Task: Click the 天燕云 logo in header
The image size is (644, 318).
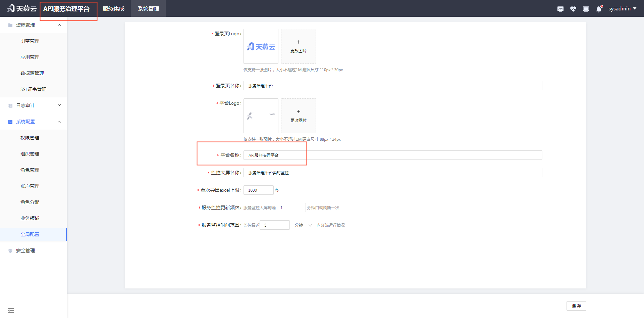Action: click(22, 8)
